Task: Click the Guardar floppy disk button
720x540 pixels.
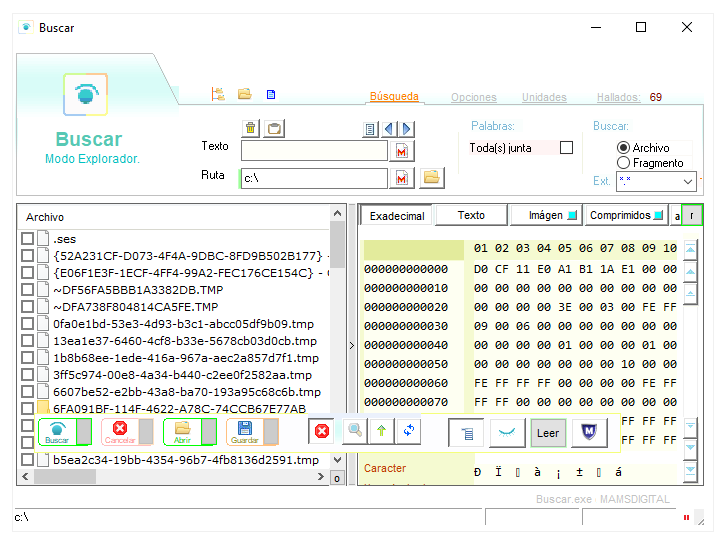Action: (245, 432)
